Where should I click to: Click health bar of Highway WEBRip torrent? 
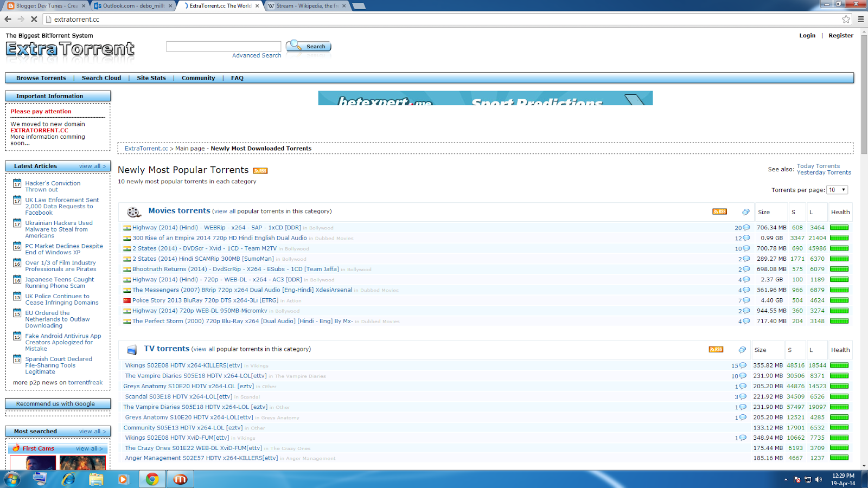click(839, 228)
